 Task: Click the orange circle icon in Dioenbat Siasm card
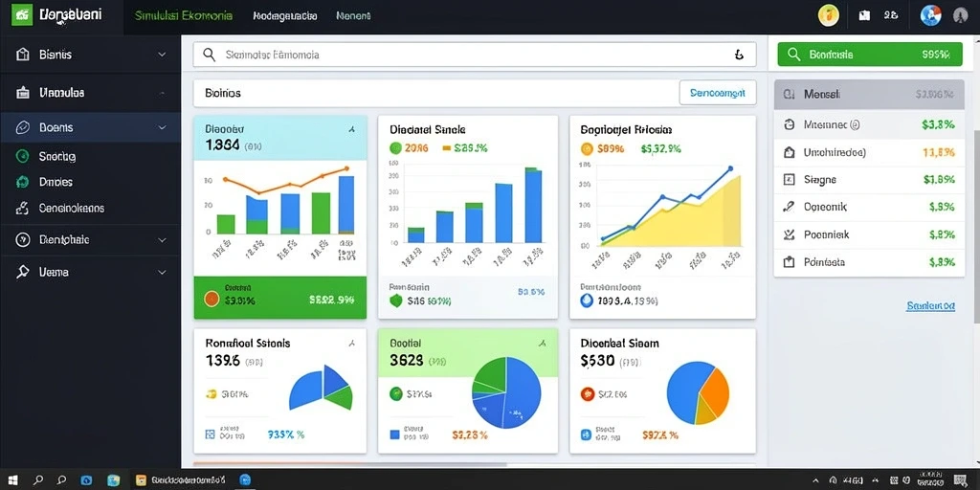click(x=587, y=393)
